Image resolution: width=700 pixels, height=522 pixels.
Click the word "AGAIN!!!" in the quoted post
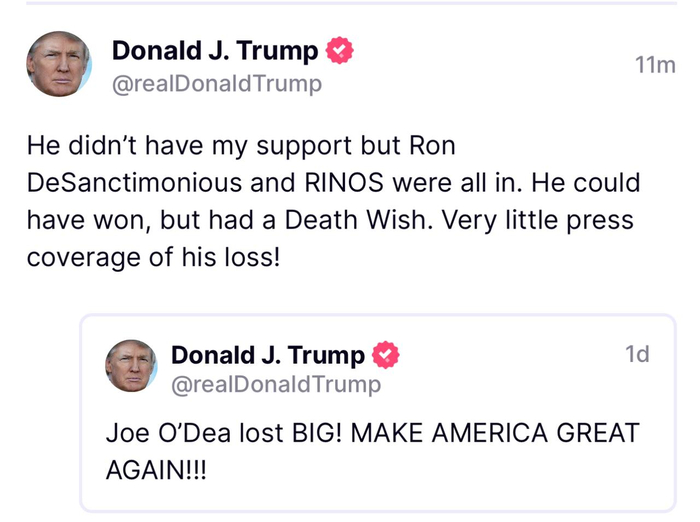pyautogui.click(x=154, y=471)
